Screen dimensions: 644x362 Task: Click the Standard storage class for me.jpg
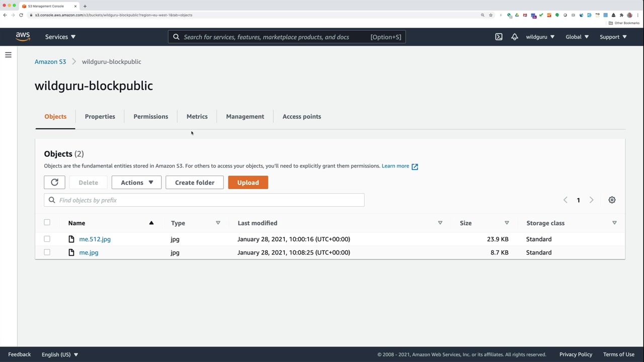tap(539, 252)
